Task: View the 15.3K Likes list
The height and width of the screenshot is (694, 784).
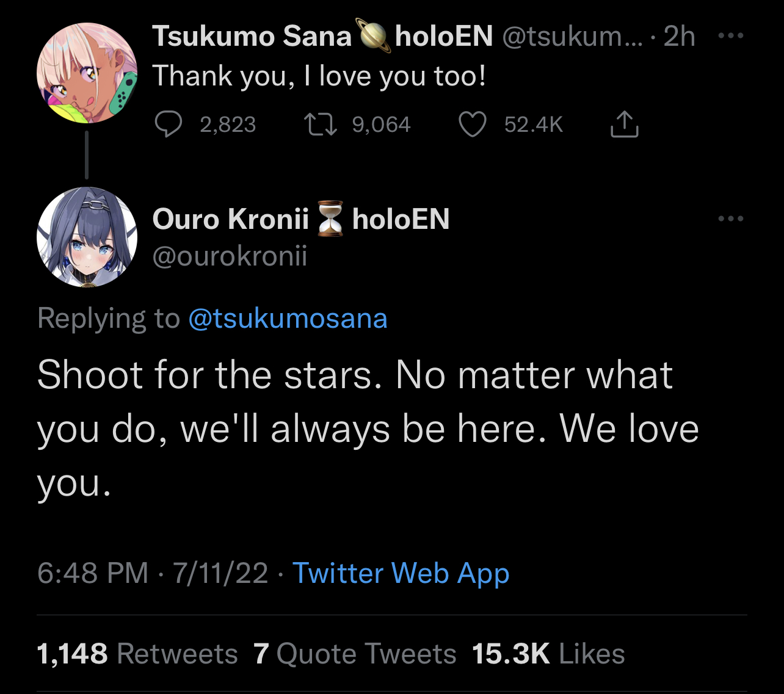Action: [548, 654]
